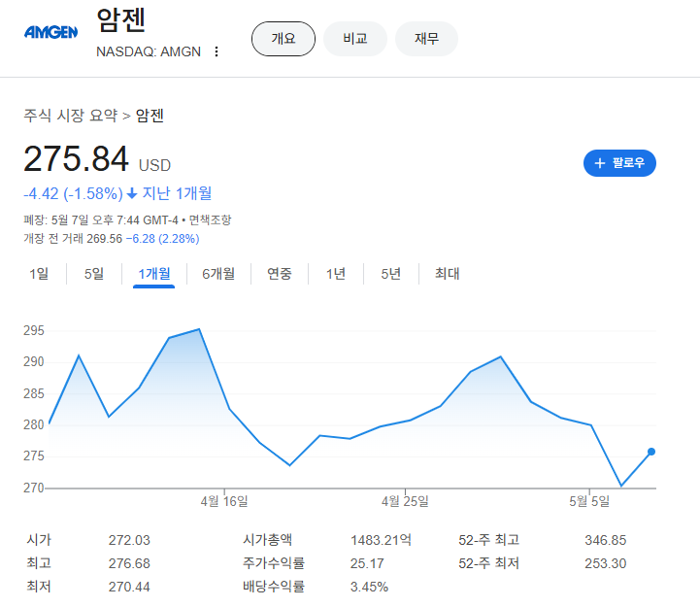Select the 1개월 time range
Viewport: 700px width, 607px height.
pyautogui.click(x=154, y=273)
